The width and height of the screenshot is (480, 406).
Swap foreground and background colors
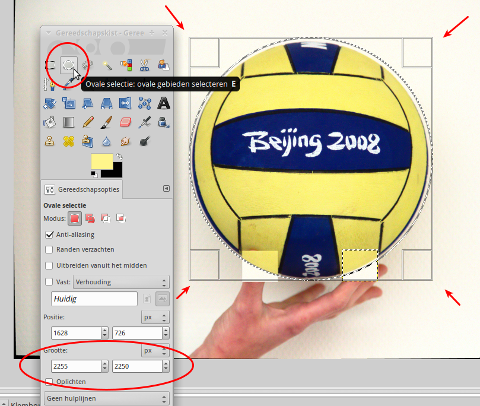click(119, 157)
